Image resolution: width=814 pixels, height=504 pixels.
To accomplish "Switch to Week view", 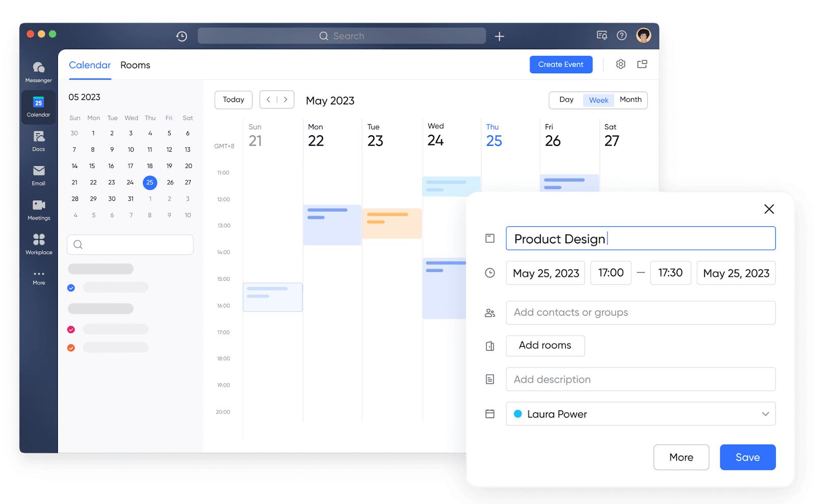I will (599, 100).
